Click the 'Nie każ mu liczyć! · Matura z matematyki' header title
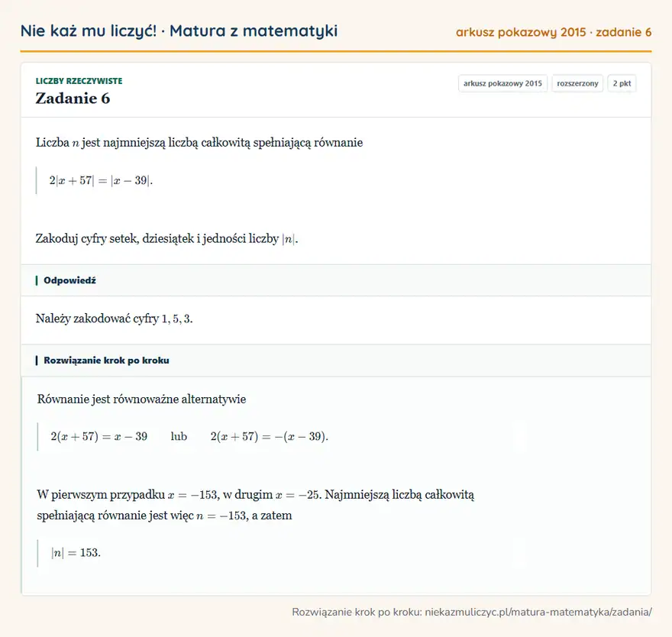This screenshot has height=637, width=672. click(x=179, y=31)
